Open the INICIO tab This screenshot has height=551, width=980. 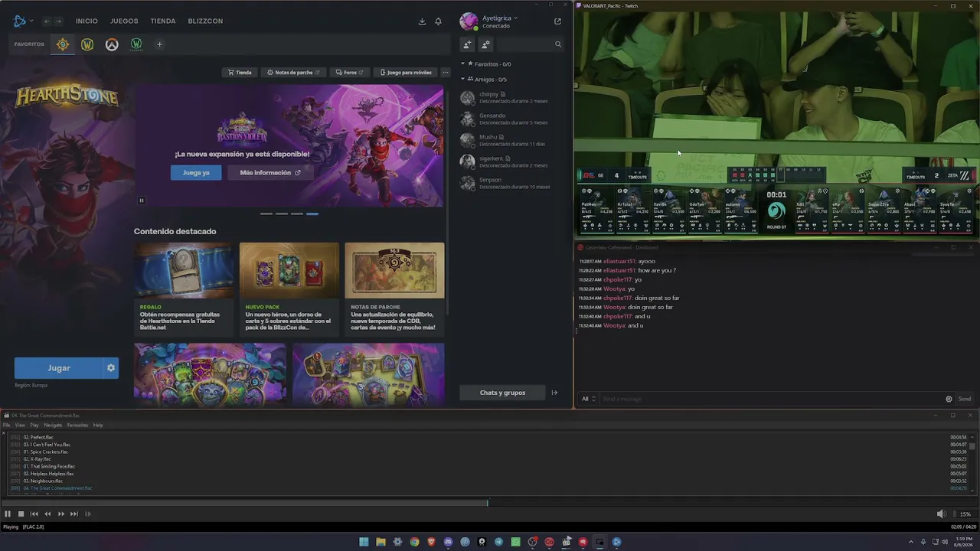coord(87,21)
